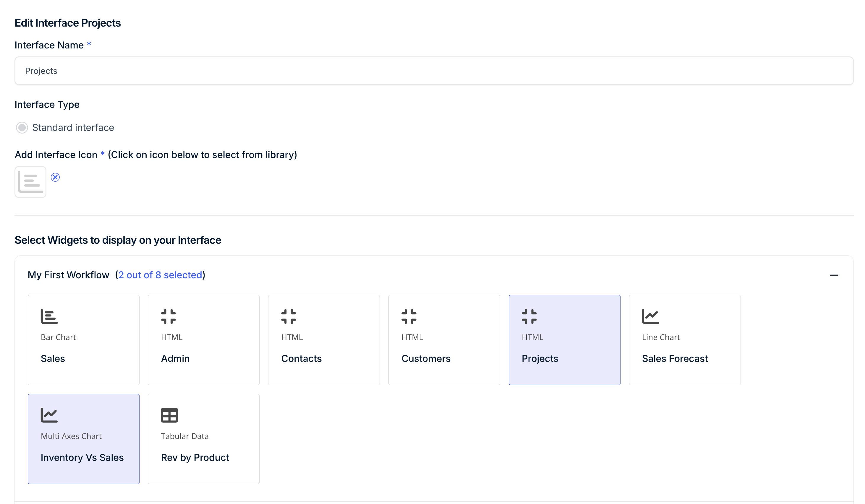Screen dimensions: 865x504
Task: Select the Standard interface radio button
Action: [x=22, y=128]
